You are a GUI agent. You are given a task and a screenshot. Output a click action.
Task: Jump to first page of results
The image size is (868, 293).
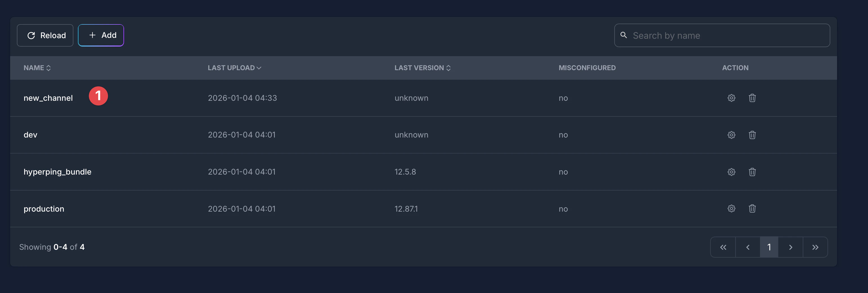pos(723,247)
